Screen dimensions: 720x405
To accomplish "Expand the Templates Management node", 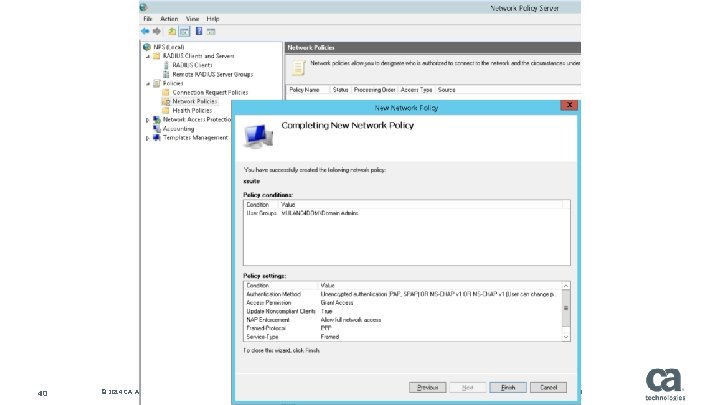I will click(147, 138).
